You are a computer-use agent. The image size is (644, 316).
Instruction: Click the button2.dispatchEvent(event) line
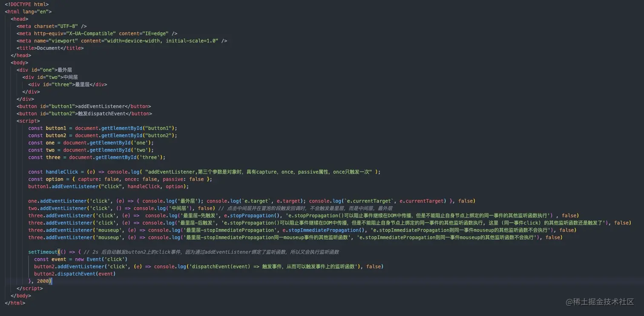(x=75, y=273)
